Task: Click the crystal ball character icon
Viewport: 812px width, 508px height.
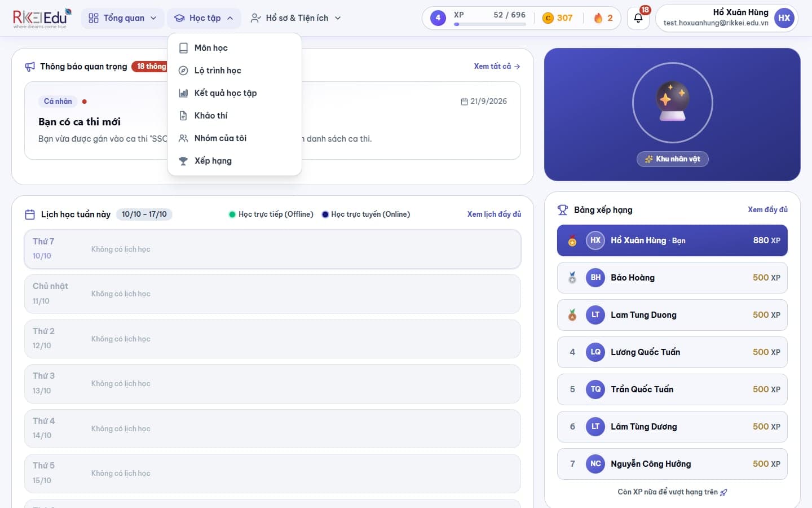Action: (672, 102)
